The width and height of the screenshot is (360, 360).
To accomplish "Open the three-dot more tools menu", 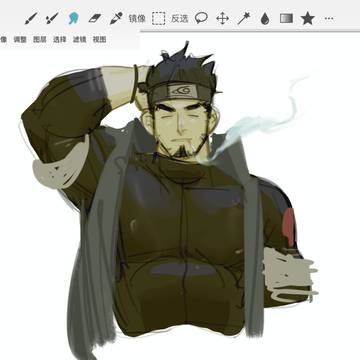I will click(329, 18).
